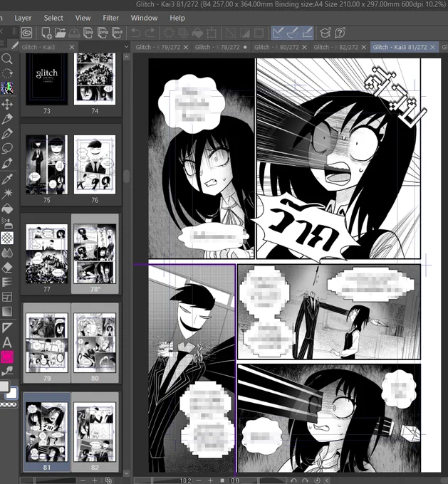The height and width of the screenshot is (484, 448).
Task: Pick the light gray main color swatch
Action: coord(4,386)
